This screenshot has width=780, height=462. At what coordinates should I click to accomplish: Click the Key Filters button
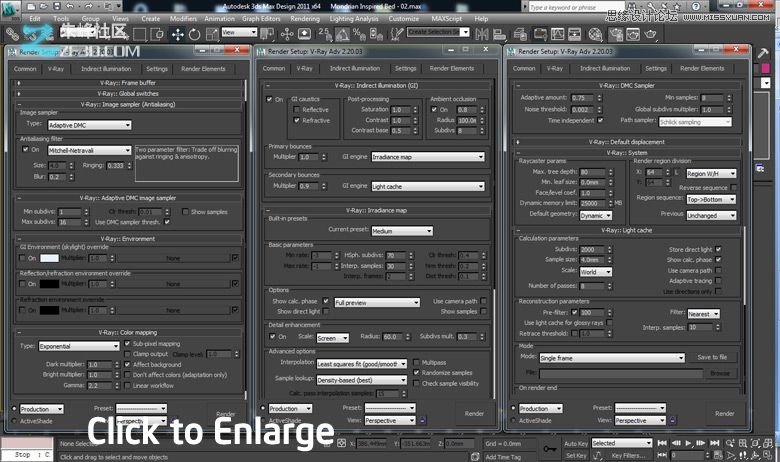pyautogui.click(x=628, y=455)
